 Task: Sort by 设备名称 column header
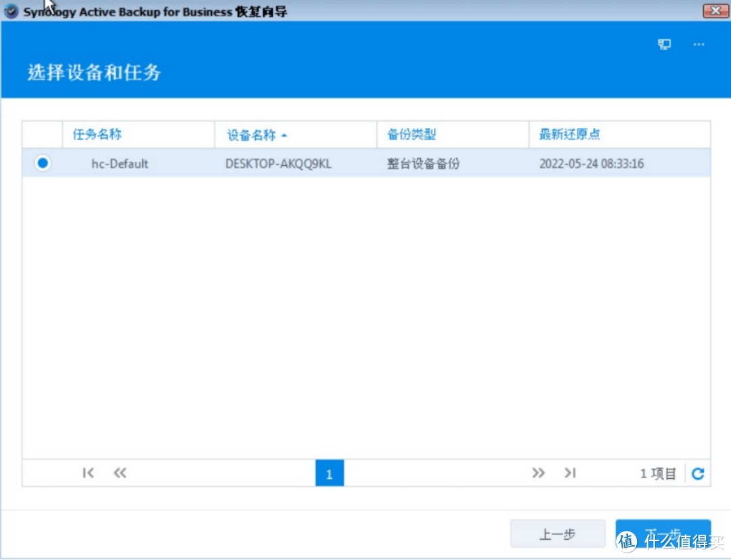click(252, 135)
